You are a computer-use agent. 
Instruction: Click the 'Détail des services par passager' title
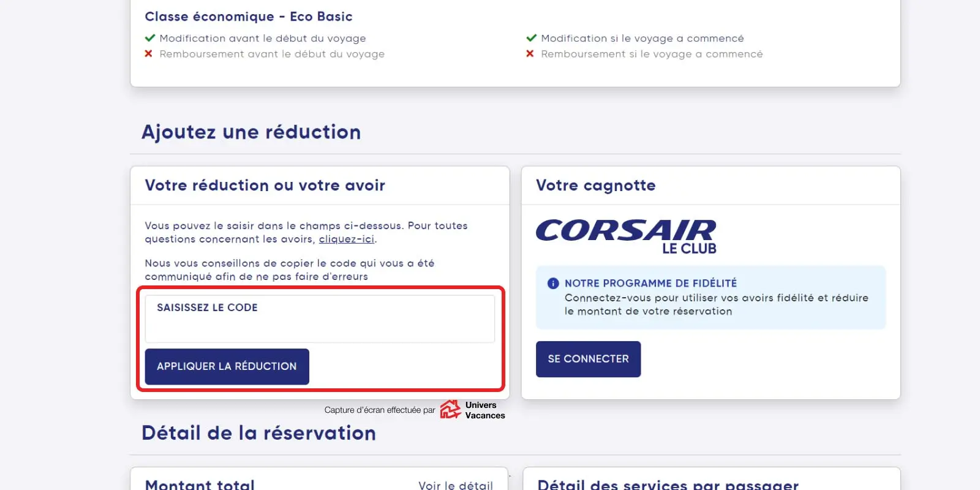coord(668,484)
